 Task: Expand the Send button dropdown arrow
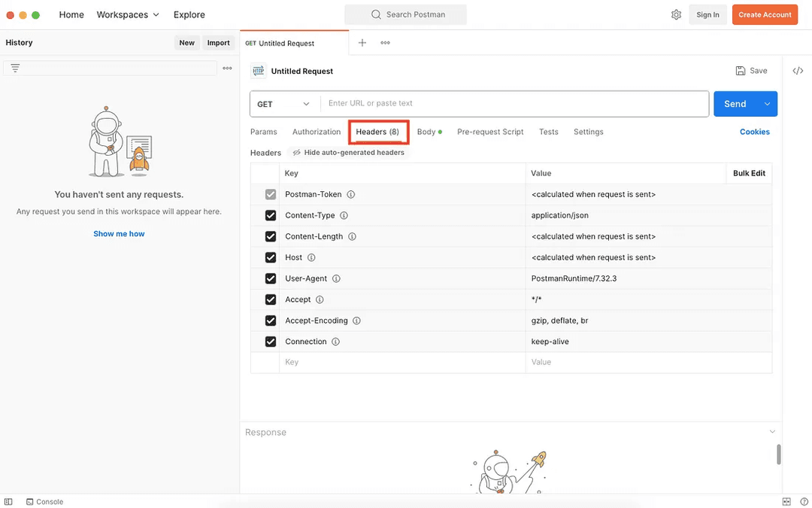point(767,104)
